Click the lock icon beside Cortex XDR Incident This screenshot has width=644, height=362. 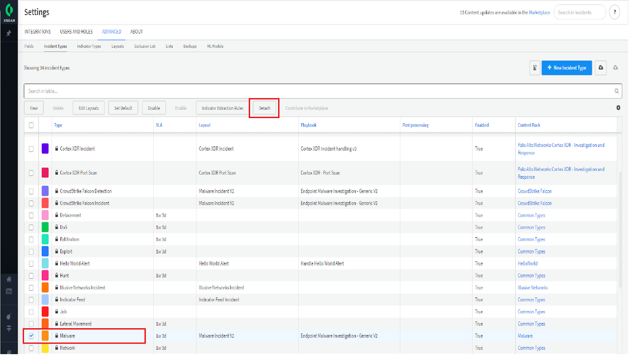[x=57, y=148]
